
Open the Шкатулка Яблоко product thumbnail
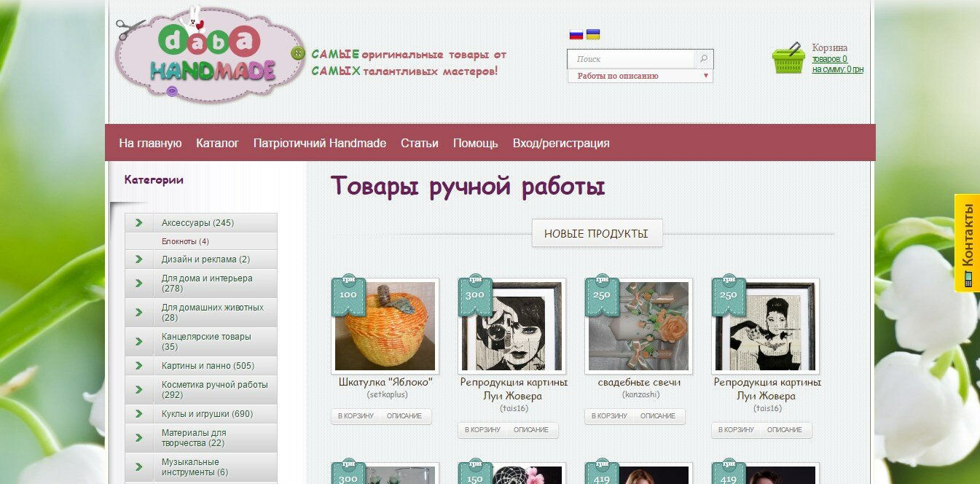385,326
